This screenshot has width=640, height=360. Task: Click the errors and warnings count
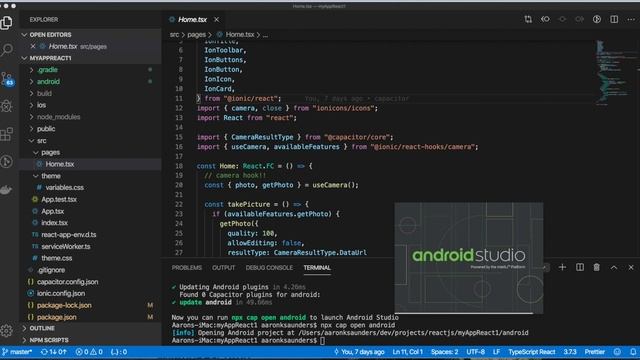89,352
